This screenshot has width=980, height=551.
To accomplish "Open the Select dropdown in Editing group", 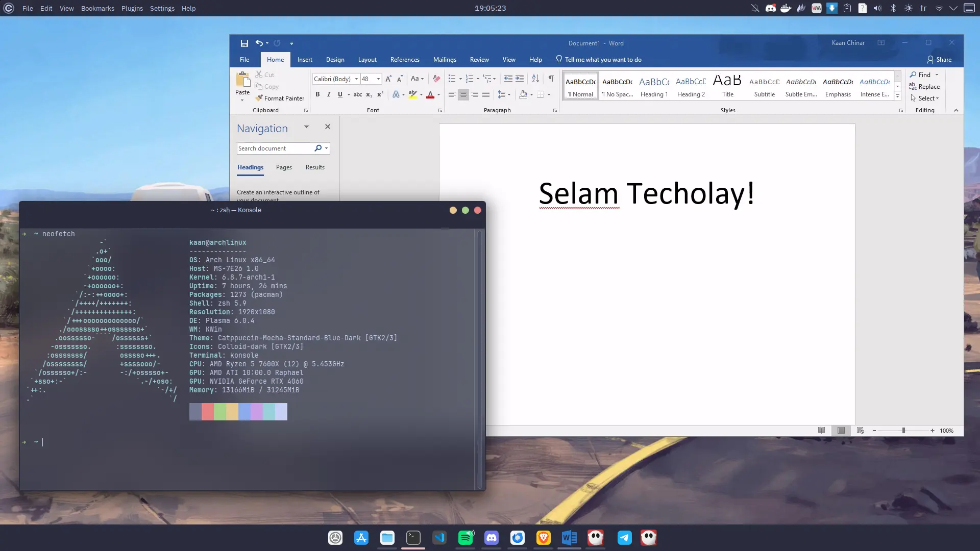I will pos(925,98).
